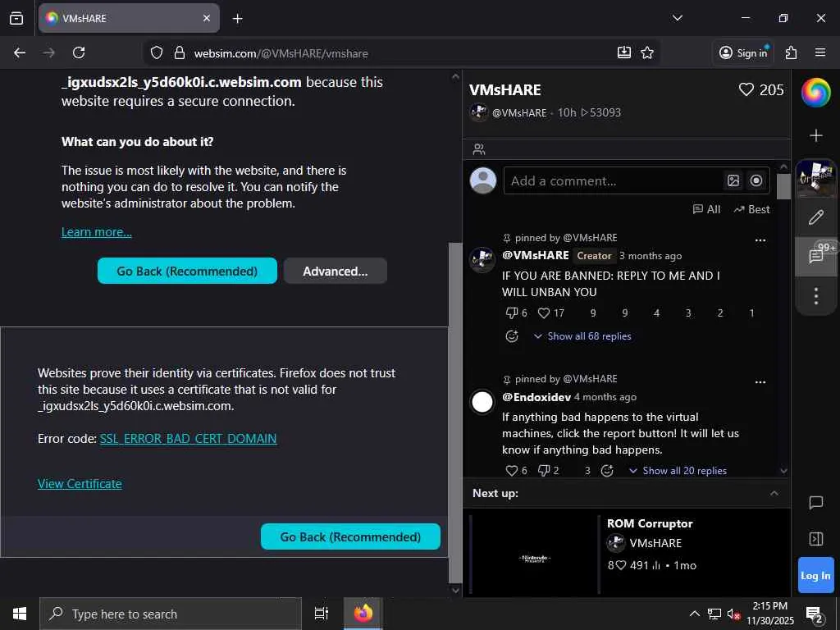Open the pencil edit icon in sidebar
840x630 pixels.
[816, 217]
